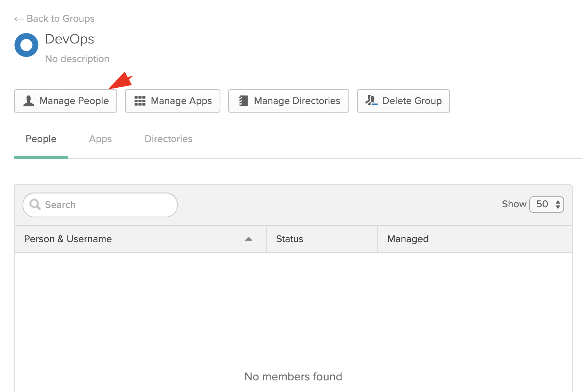This screenshot has width=582, height=392.
Task: Click the blue DevOps group circle icon
Action: [x=26, y=45]
